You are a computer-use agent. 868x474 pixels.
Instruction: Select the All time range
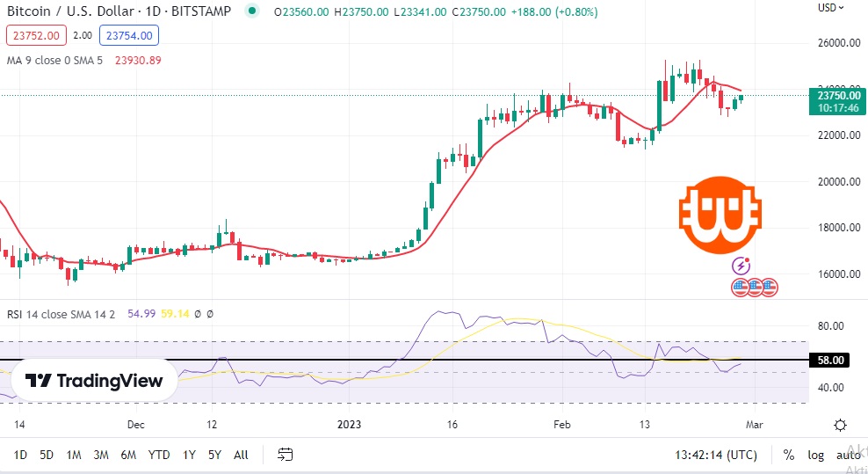click(241, 455)
